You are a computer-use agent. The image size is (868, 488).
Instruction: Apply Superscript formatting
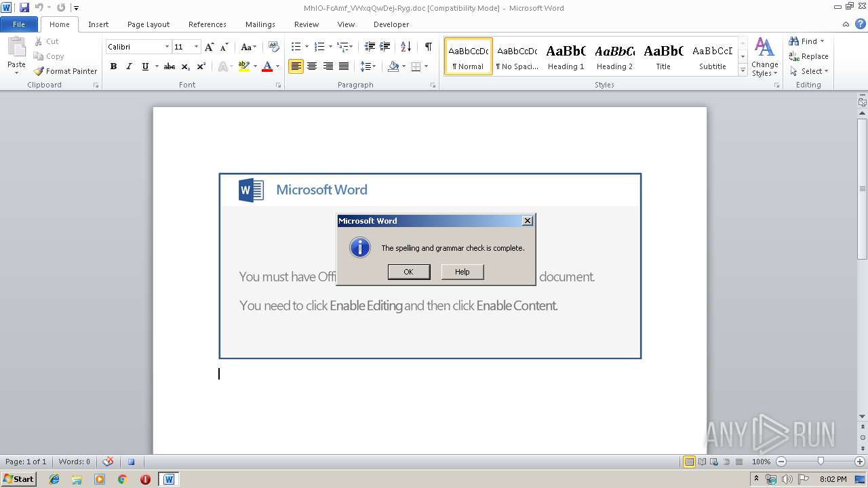(201, 66)
